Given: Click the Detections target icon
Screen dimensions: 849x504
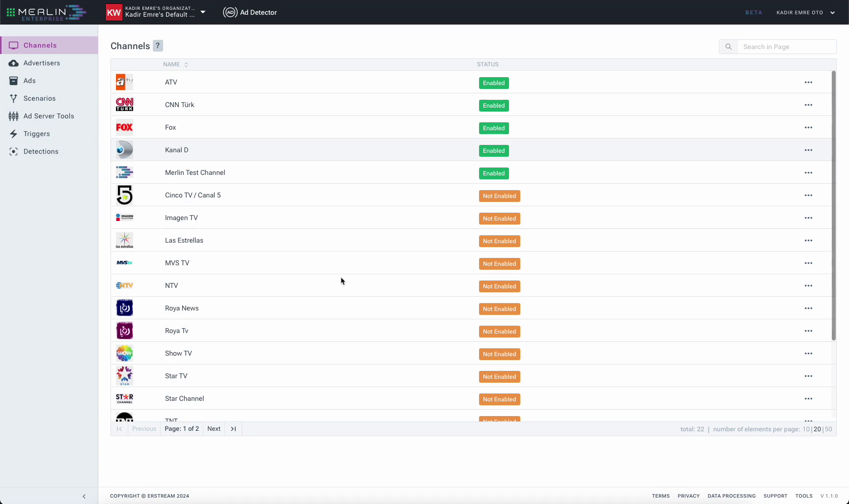Looking at the screenshot, I should coord(14,151).
